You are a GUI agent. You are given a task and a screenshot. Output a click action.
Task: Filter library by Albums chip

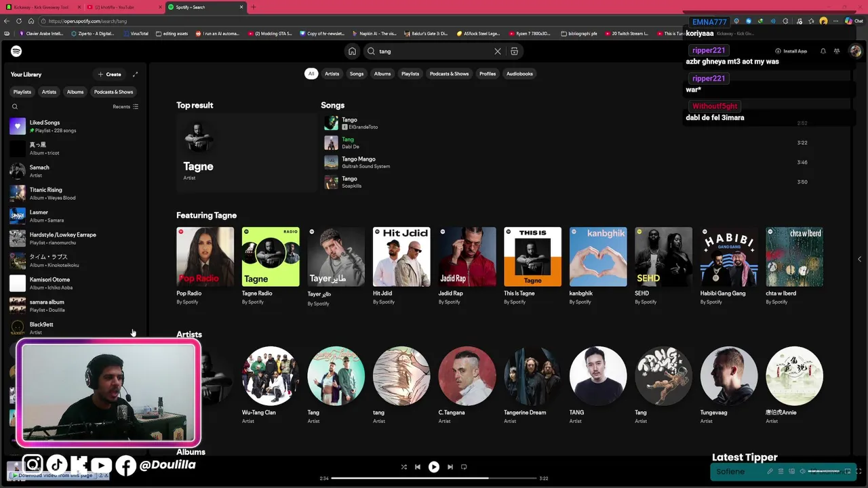tap(75, 91)
